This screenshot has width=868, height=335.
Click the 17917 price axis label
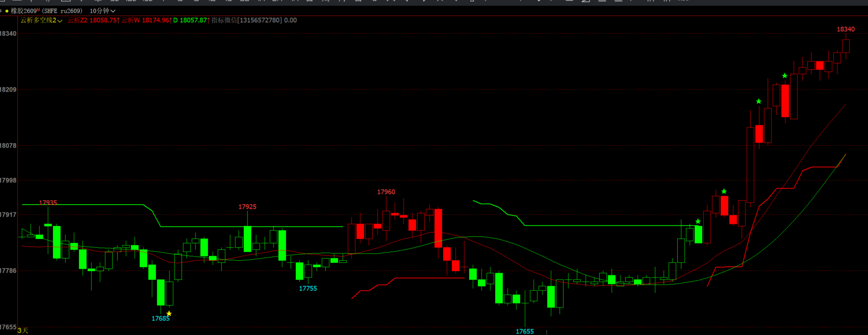[x=8, y=215]
